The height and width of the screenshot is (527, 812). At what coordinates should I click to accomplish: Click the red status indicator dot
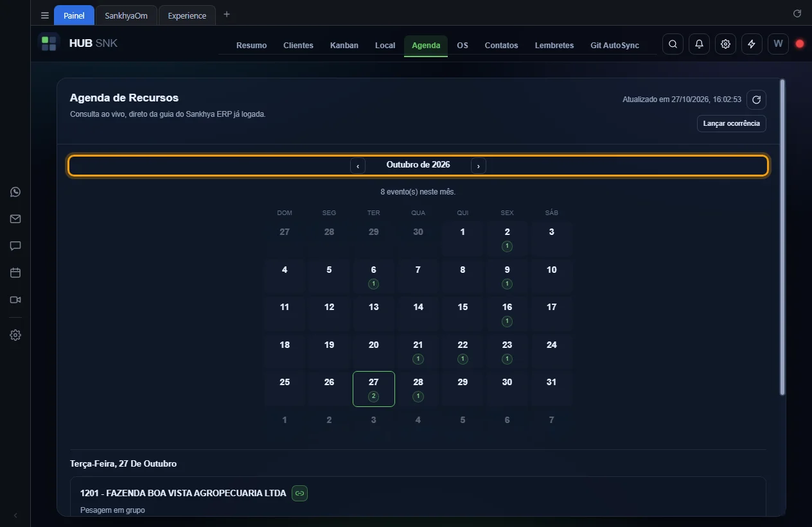point(800,44)
